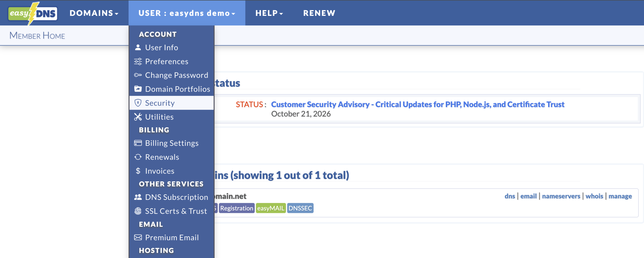Click the October 21, 2026 date text

[x=301, y=114]
